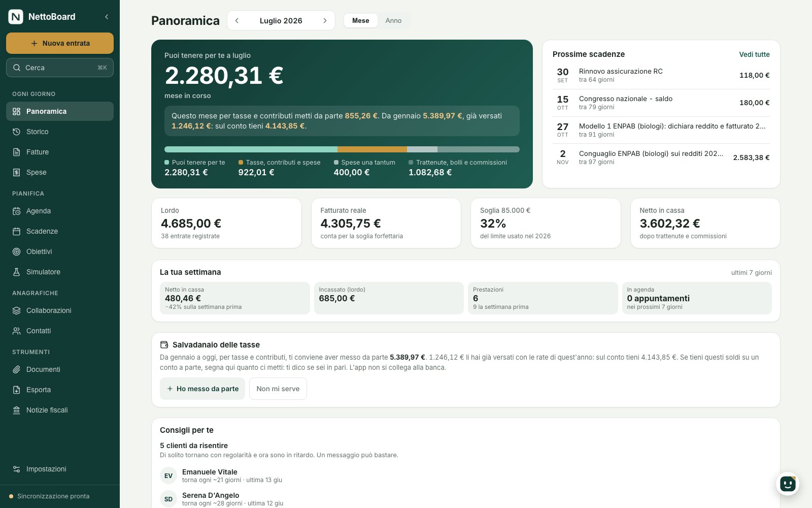The image size is (812, 508).
Task: Click the light green segment of progress bar
Action: coord(251,149)
